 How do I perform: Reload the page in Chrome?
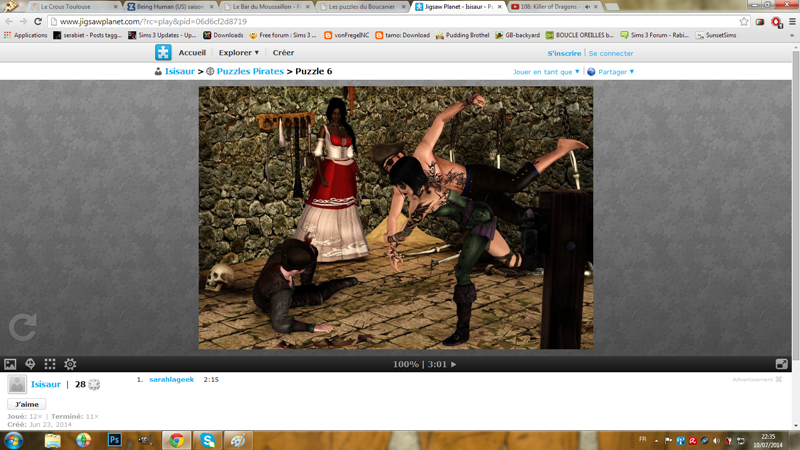[x=38, y=21]
